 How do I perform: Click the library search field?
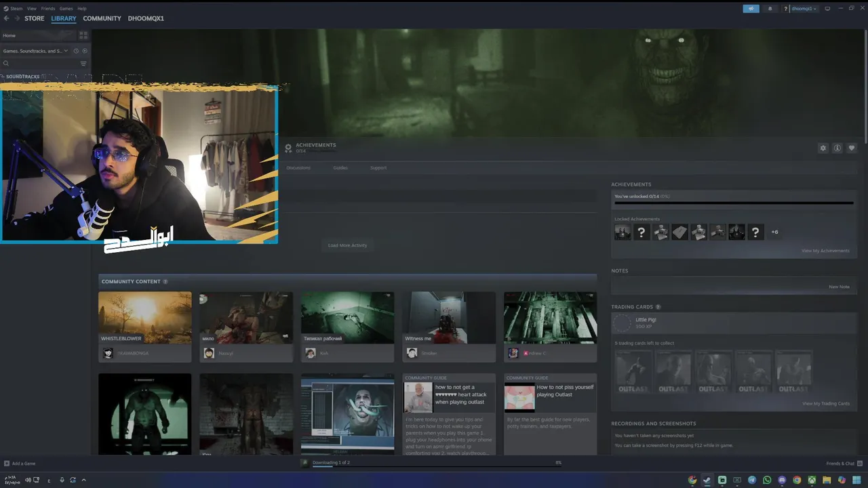(39, 64)
